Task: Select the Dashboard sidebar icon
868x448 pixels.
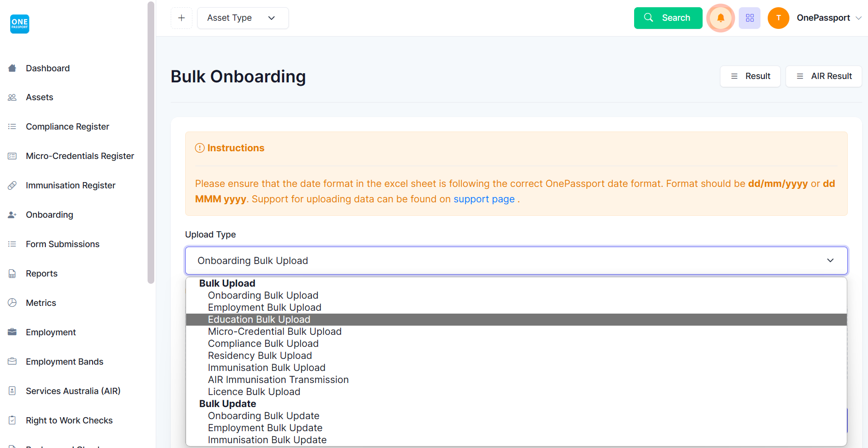Action: [12, 68]
